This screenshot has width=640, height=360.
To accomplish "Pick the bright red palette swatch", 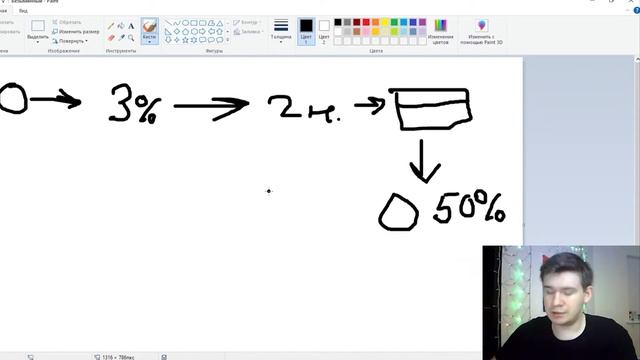I will click(x=366, y=22).
